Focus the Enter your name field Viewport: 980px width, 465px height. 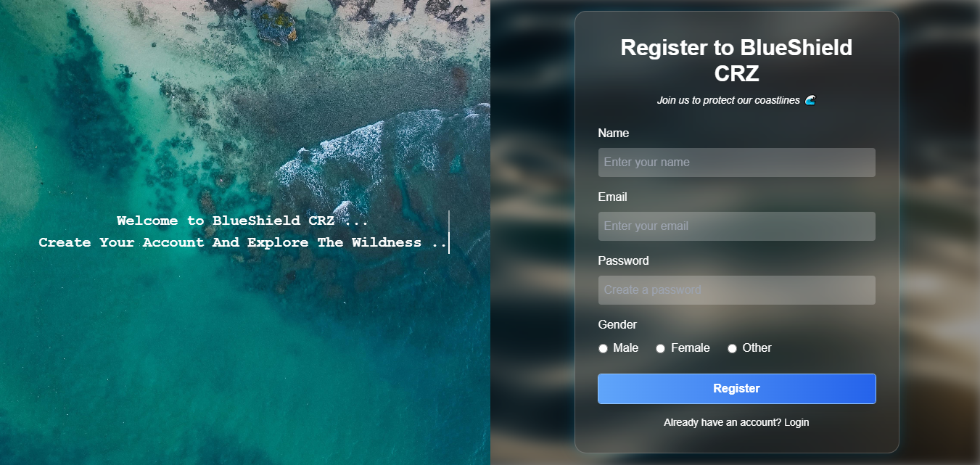point(736,162)
